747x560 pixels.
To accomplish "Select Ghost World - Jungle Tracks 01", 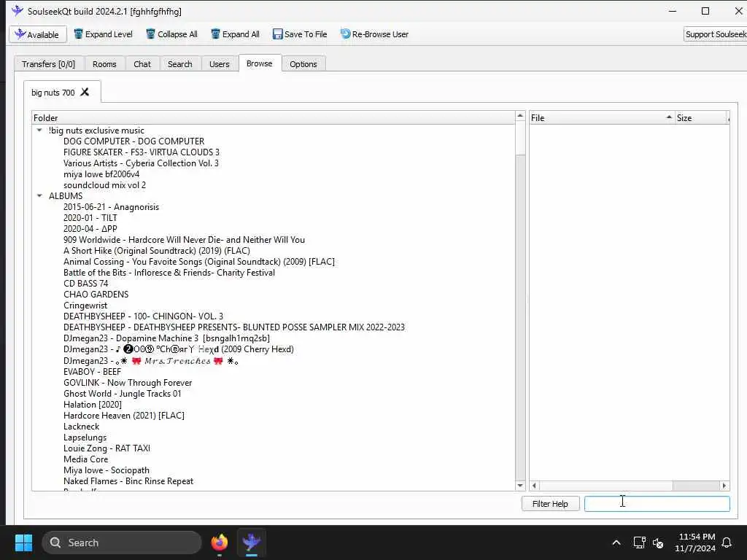I will coord(123,394).
